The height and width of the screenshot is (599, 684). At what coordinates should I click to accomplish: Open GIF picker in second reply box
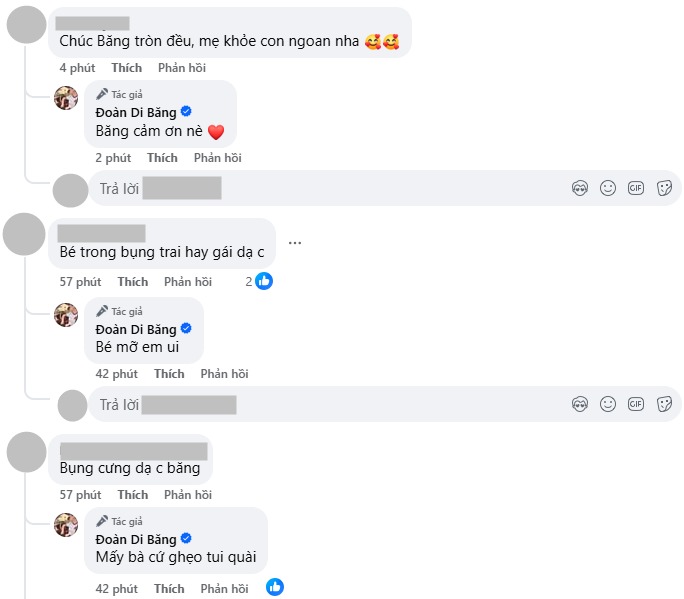[x=635, y=404]
